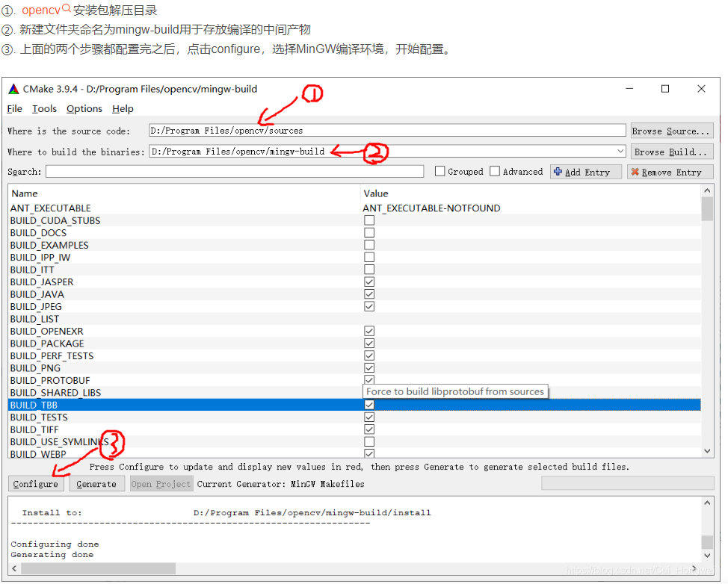Viewport: 728px width, 584px height.
Task: Expand the build binaries path dropdown
Action: click(x=620, y=151)
